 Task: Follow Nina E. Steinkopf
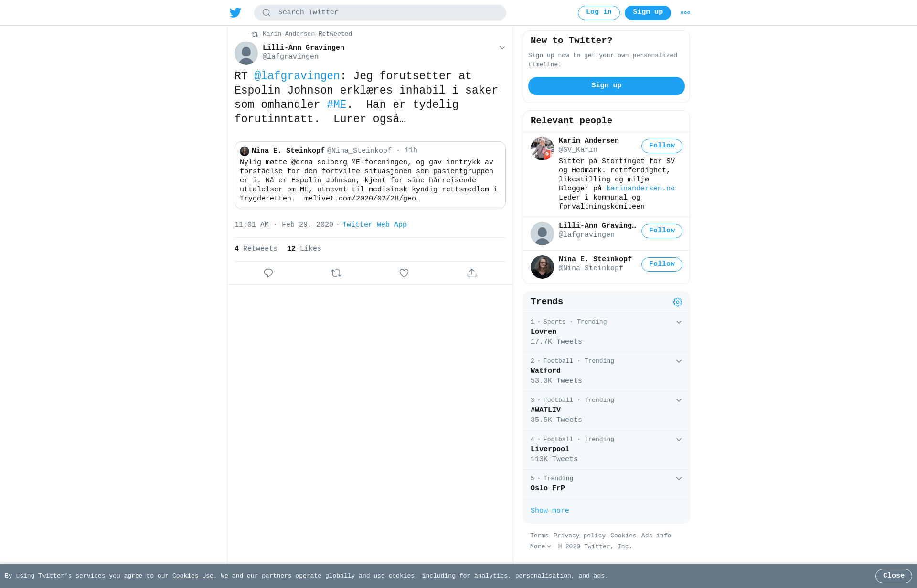pyautogui.click(x=662, y=264)
